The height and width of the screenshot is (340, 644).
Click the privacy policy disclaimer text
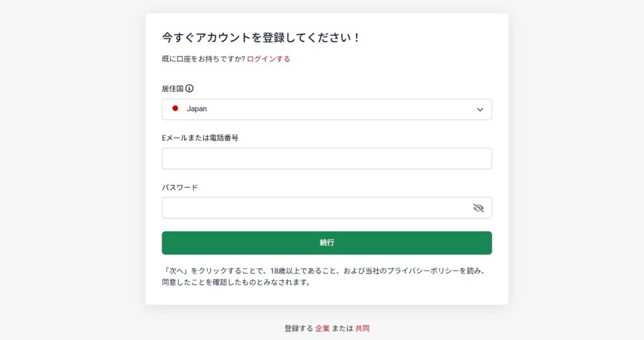pos(324,277)
